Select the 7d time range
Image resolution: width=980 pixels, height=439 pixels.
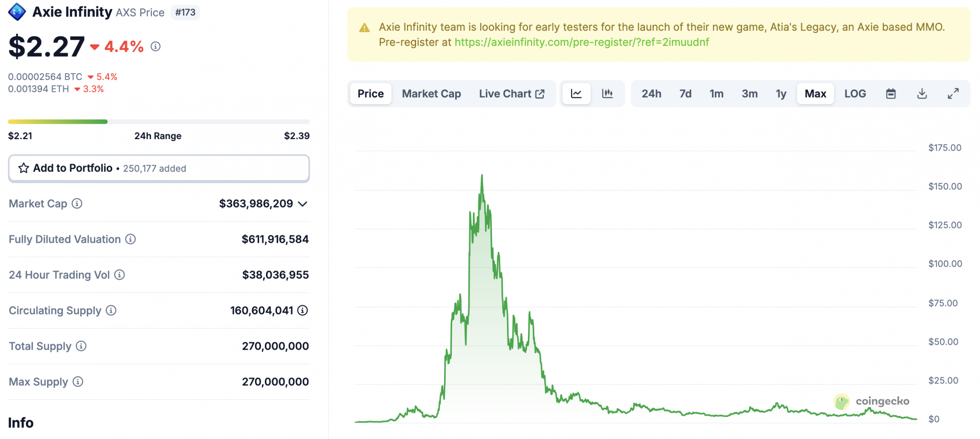coord(685,93)
